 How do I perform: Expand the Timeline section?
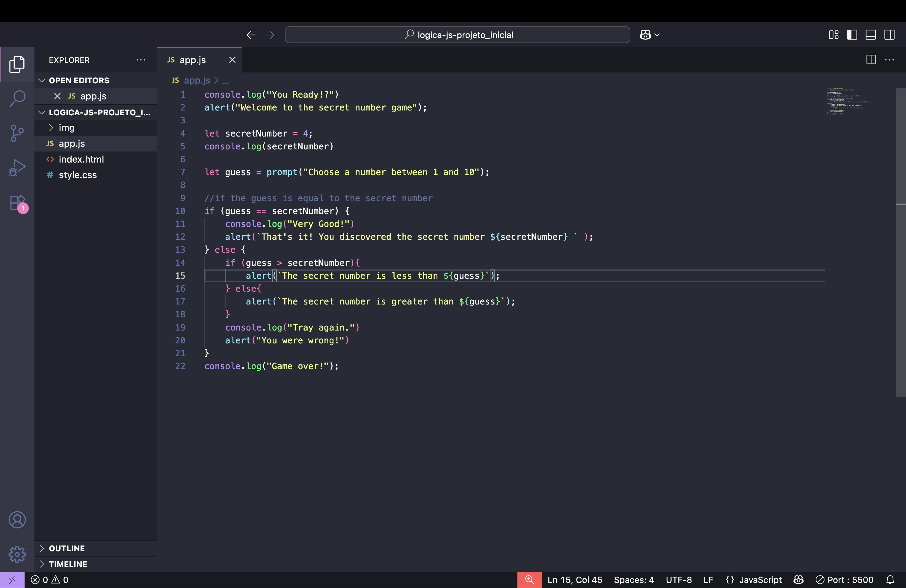click(x=96, y=564)
